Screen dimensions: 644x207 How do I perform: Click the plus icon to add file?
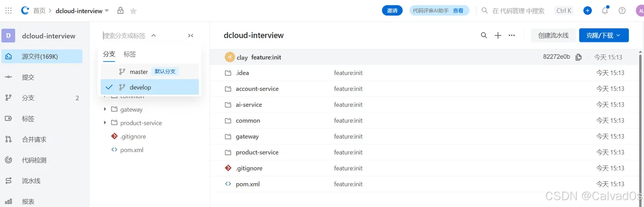tap(498, 35)
